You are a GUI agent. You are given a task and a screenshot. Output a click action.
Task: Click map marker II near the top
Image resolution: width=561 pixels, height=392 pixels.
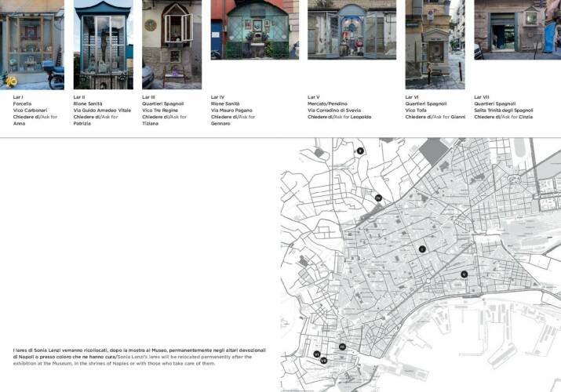point(360,151)
